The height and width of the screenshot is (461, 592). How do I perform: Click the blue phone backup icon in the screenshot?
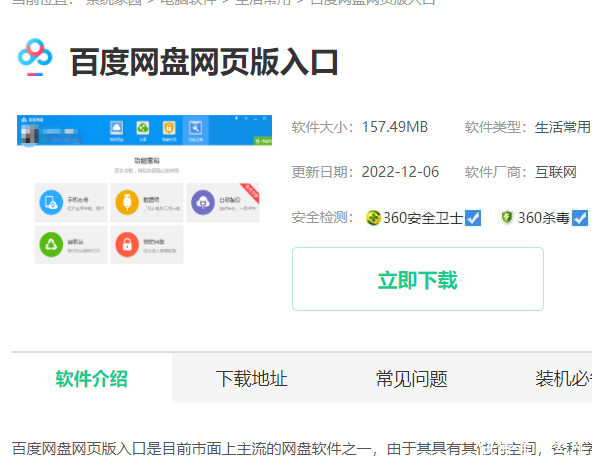pos(51,202)
